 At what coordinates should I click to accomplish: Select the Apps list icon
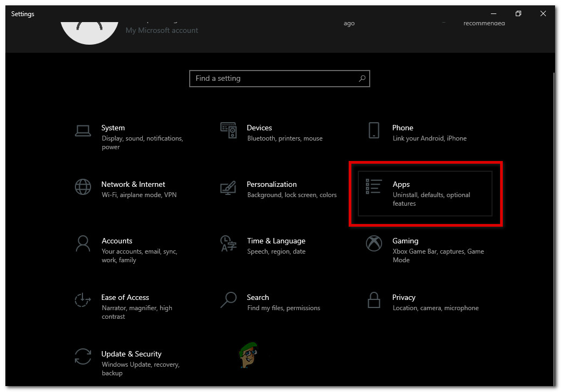tap(373, 186)
